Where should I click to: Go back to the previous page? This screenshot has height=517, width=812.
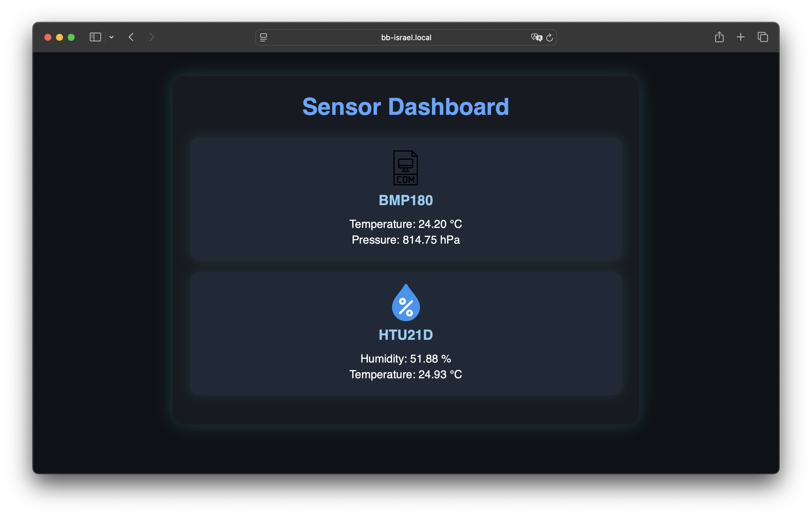coord(131,37)
